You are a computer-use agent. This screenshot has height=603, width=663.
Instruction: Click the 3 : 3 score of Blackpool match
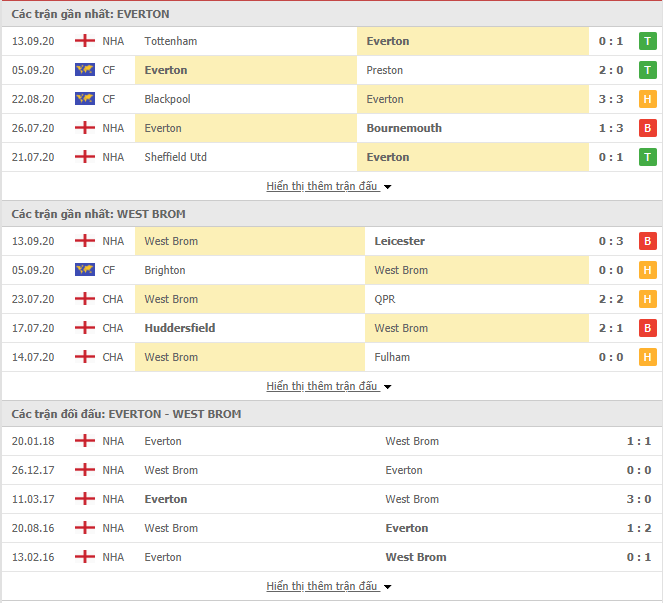point(611,99)
